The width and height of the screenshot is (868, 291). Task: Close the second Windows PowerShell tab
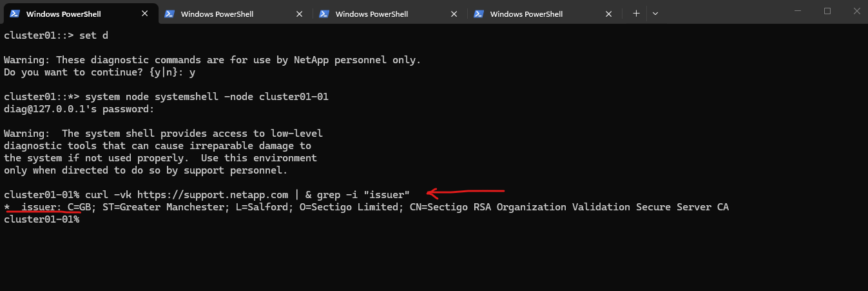click(x=298, y=14)
